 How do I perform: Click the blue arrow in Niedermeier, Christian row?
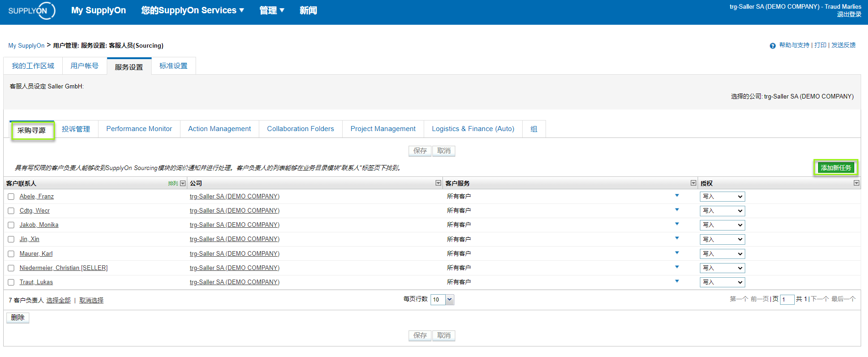(677, 267)
